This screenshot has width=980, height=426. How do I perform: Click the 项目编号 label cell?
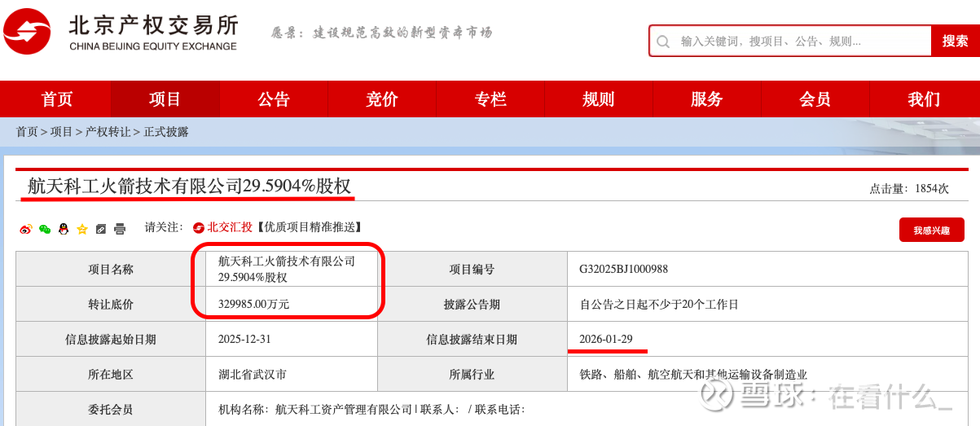[472, 270]
